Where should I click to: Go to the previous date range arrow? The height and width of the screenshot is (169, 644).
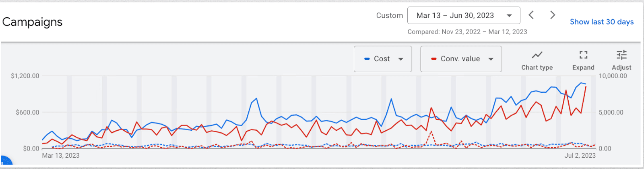[531, 15]
